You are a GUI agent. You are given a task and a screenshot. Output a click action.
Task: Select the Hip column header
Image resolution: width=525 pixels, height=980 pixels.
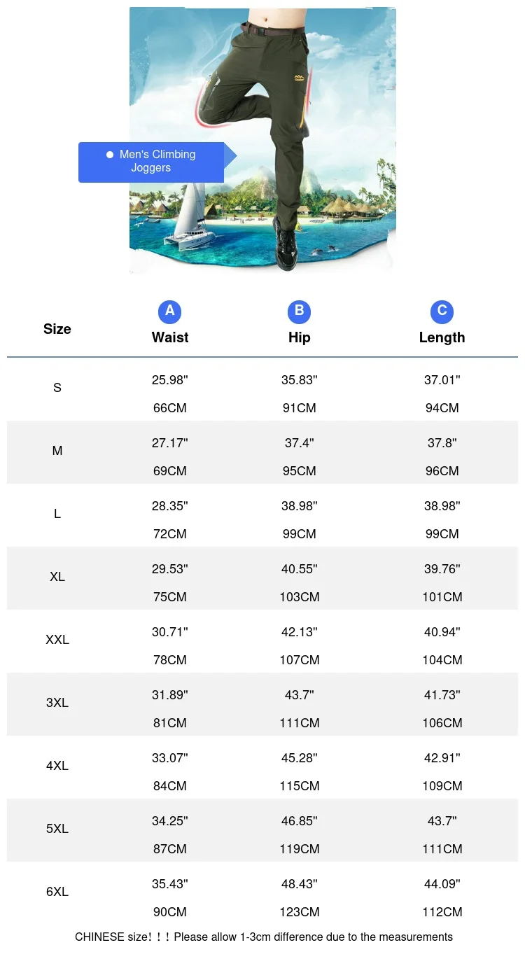[x=299, y=337]
